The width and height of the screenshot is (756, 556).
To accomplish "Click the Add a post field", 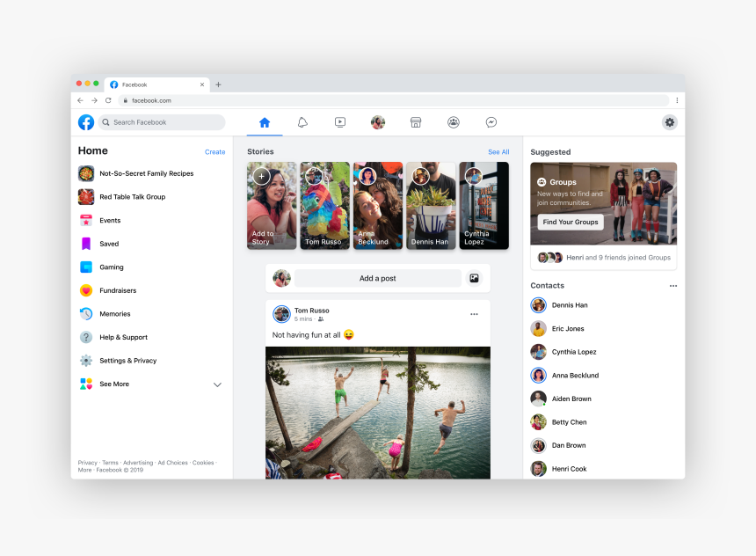I will coord(378,277).
